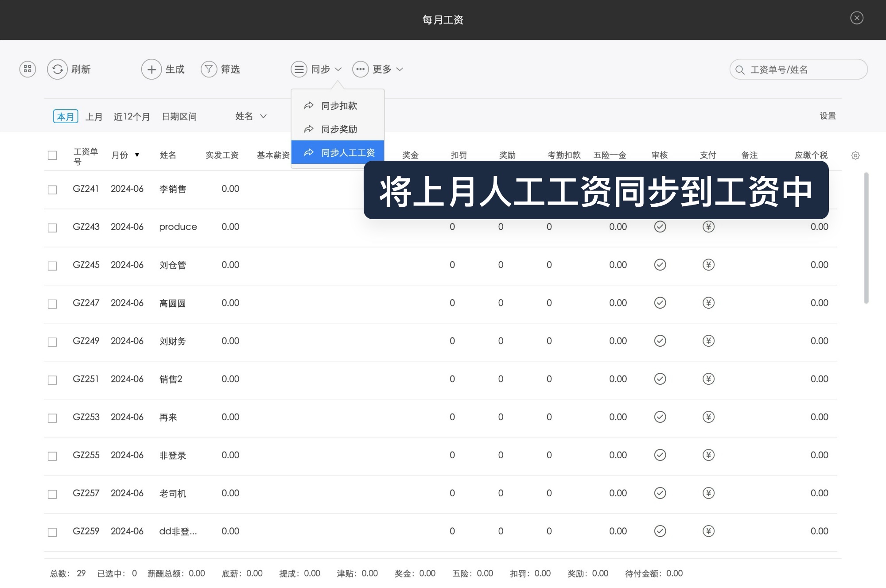
Task: Click the apps grid icon top left
Action: pyautogui.click(x=27, y=69)
